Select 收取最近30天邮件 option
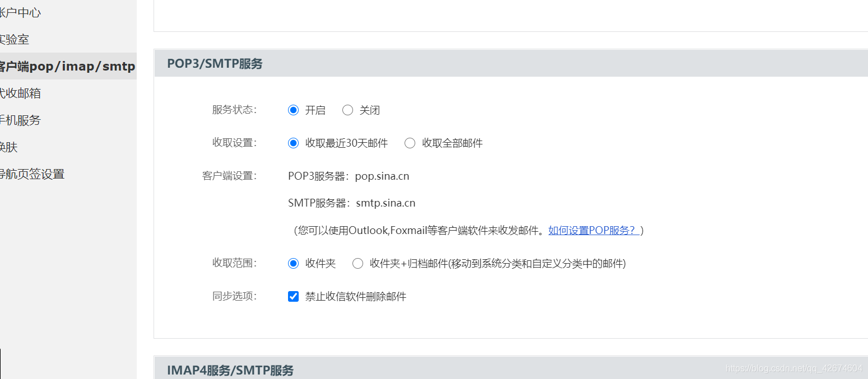 [293, 143]
